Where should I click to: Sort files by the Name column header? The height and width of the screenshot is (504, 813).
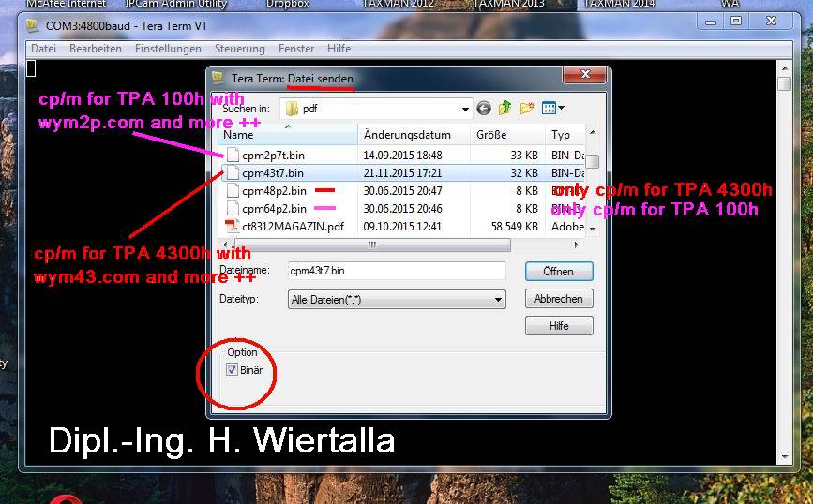281,135
